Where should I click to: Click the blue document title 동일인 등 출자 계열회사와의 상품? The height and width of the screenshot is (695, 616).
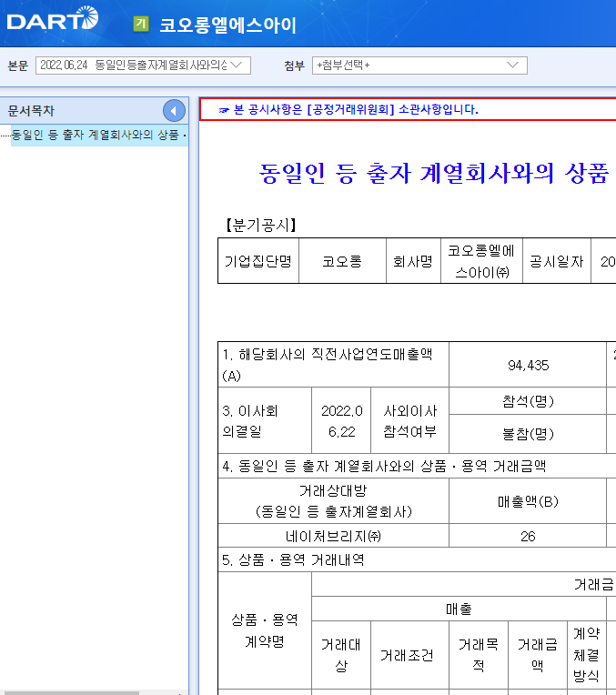tap(433, 173)
